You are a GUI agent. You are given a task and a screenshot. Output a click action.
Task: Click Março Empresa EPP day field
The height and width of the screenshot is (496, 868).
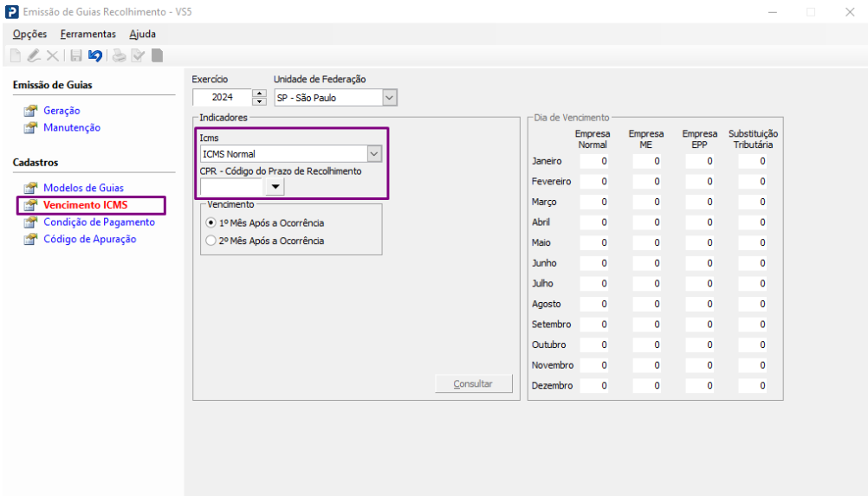(700, 202)
